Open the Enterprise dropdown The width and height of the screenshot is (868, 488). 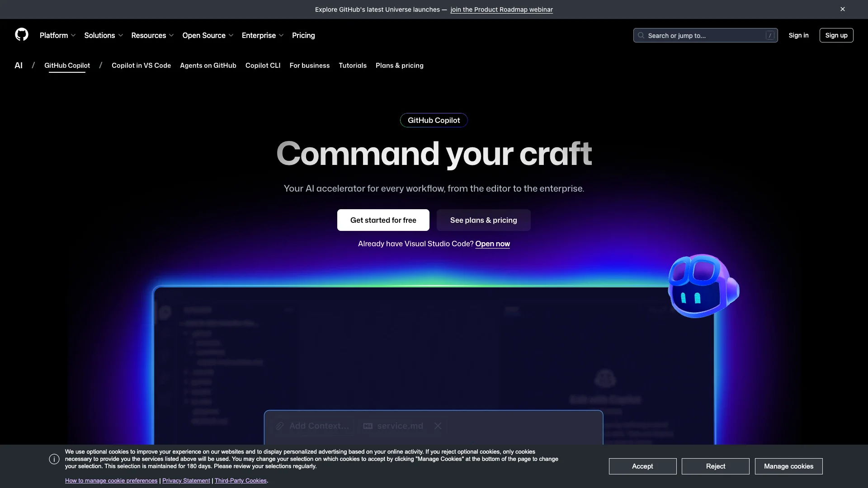[x=262, y=35]
